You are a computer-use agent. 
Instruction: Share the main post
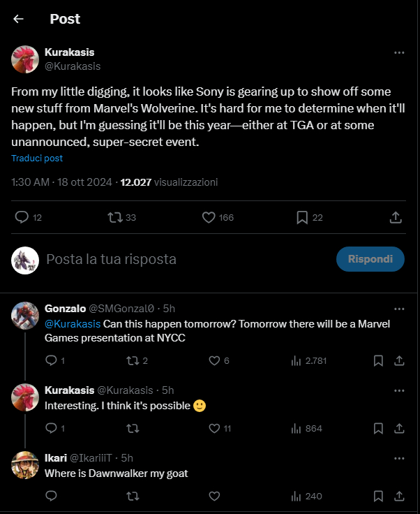(x=395, y=217)
